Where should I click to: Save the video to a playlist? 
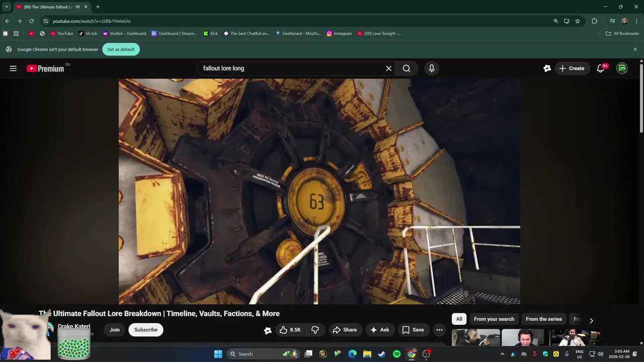(x=413, y=330)
